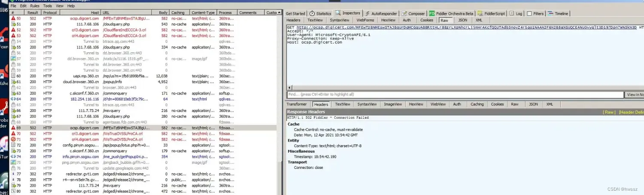
Task: Click the HTML arrows icon on session 74
Action: (x=13, y=157)
